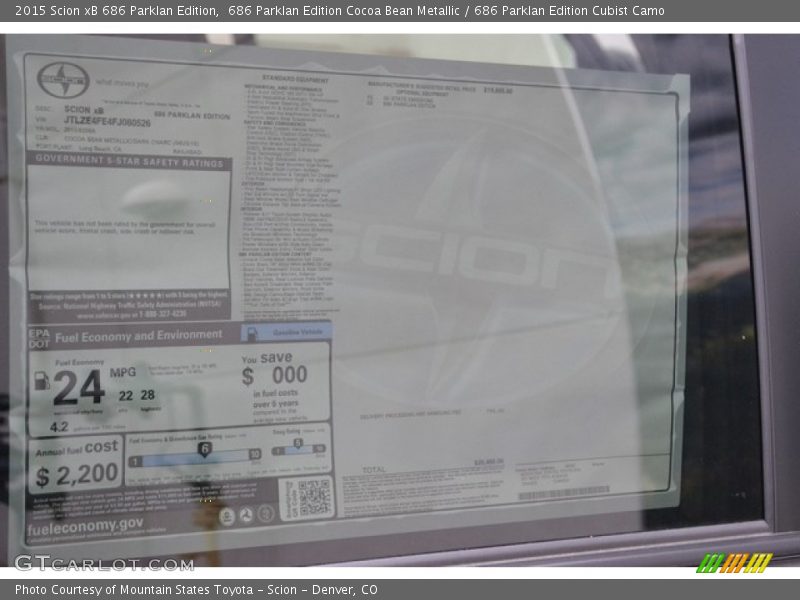The height and width of the screenshot is (600, 800).
Task: Click the highway MPG value 28
Action: [x=147, y=395]
